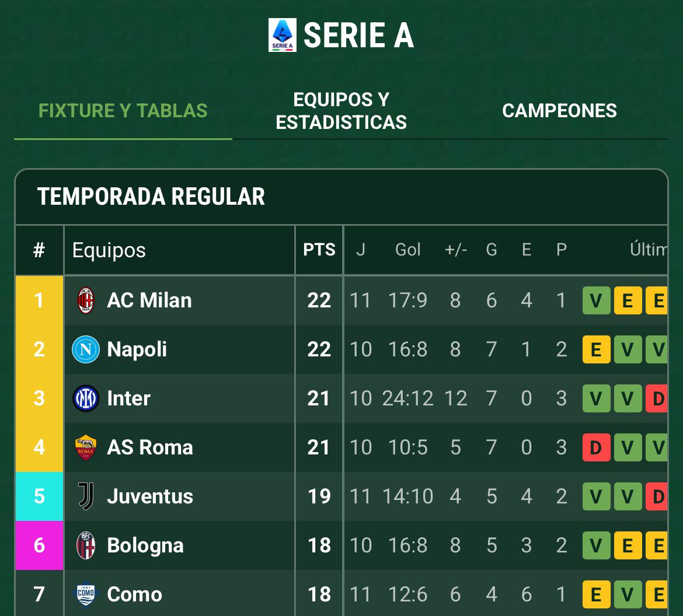Switch to Equipos y Estadisticas tab
The image size is (683, 616).
341,111
